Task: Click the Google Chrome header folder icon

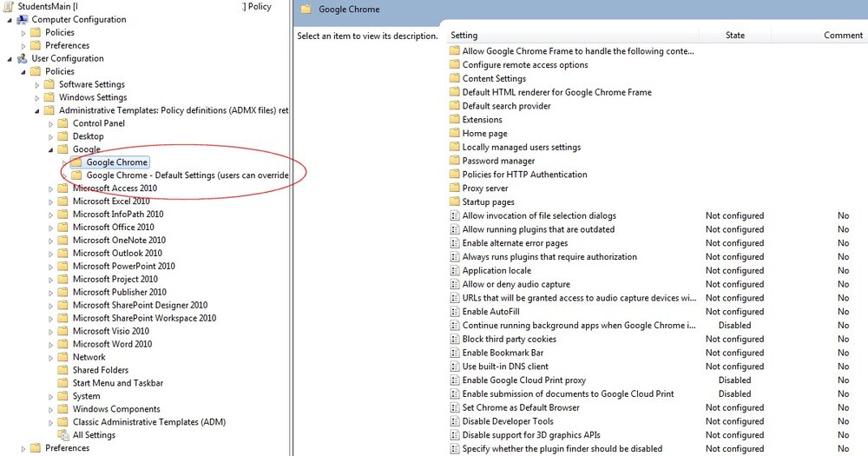Action: pyautogui.click(x=306, y=10)
